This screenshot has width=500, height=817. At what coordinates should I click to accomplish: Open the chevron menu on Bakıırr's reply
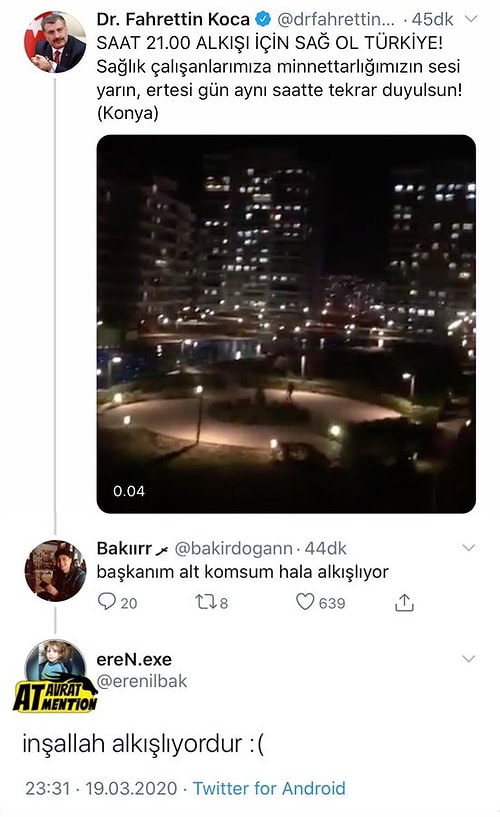(x=469, y=548)
